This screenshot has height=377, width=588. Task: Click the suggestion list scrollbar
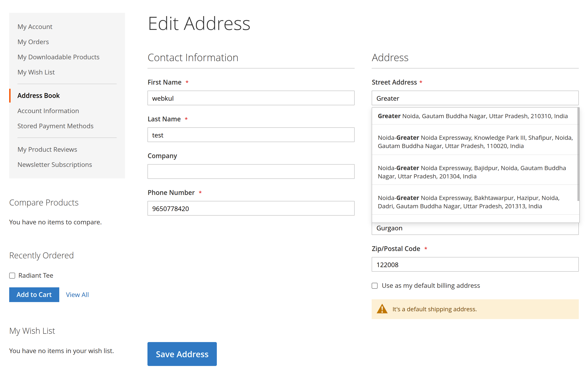pos(578,154)
